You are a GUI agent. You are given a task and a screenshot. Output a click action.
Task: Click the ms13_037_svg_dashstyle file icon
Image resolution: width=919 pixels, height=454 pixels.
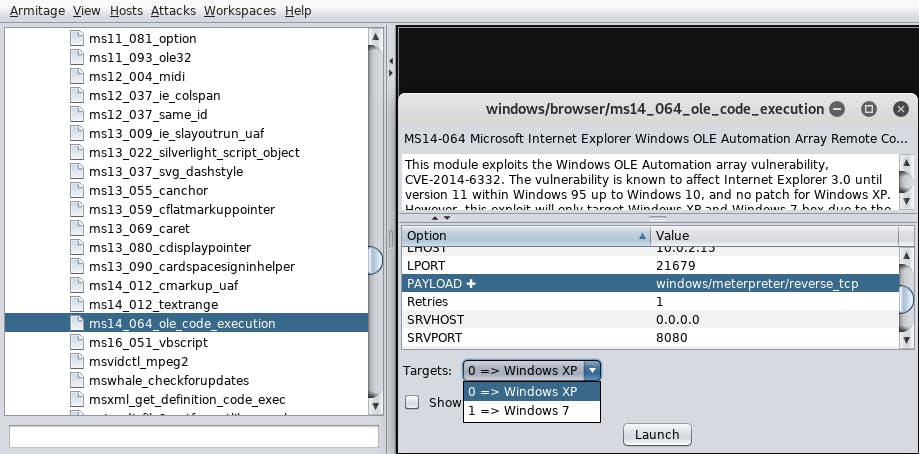pyautogui.click(x=77, y=172)
